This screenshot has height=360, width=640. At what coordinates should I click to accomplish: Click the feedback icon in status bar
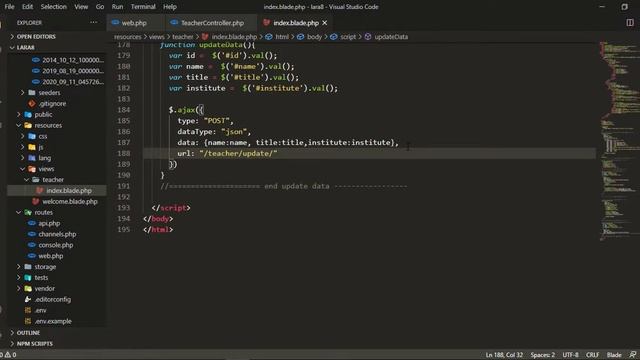(633, 355)
